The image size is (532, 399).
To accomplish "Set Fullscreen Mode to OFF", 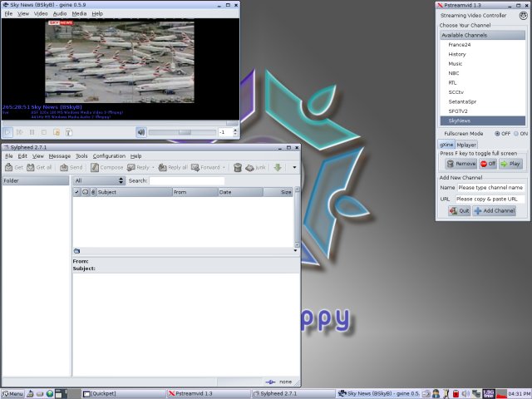I will pos(497,134).
